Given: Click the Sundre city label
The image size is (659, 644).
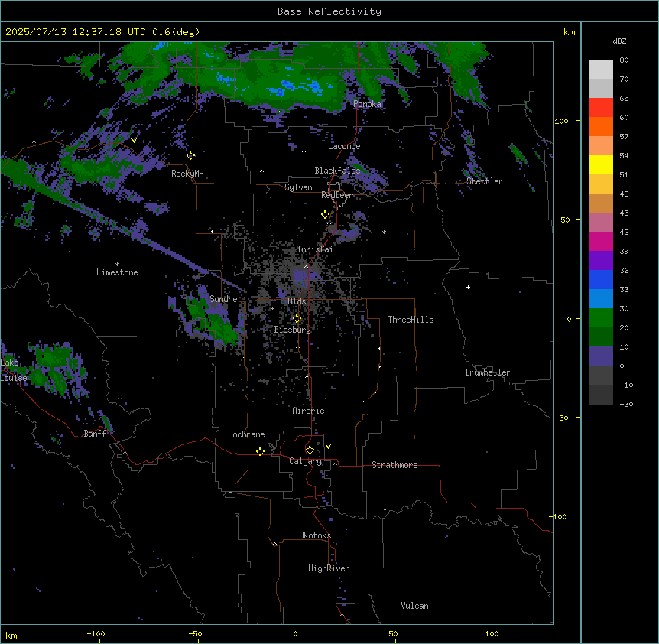Looking at the screenshot, I should coord(223,299).
